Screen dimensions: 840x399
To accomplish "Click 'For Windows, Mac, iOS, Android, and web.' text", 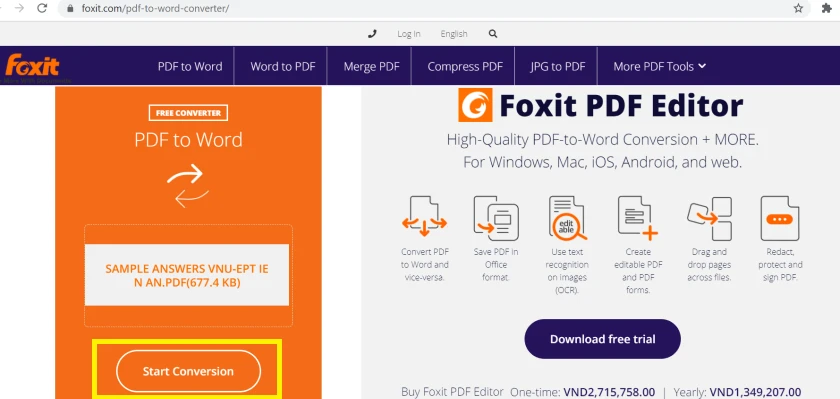I will point(603,162).
